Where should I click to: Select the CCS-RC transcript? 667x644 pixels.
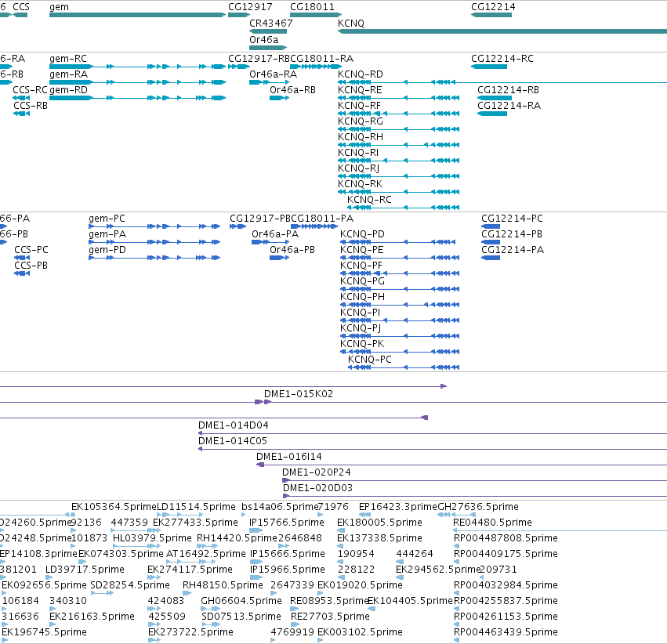tap(31, 89)
